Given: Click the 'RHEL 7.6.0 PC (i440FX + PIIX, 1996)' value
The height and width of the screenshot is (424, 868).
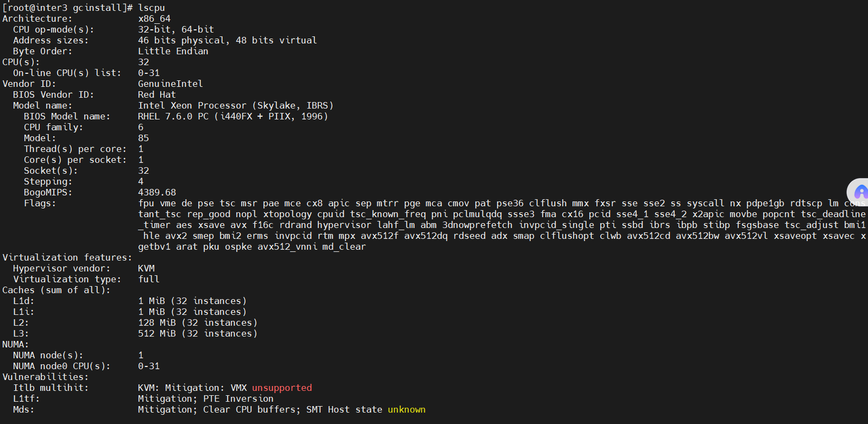Looking at the screenshot, I should [x=233, y=116].
